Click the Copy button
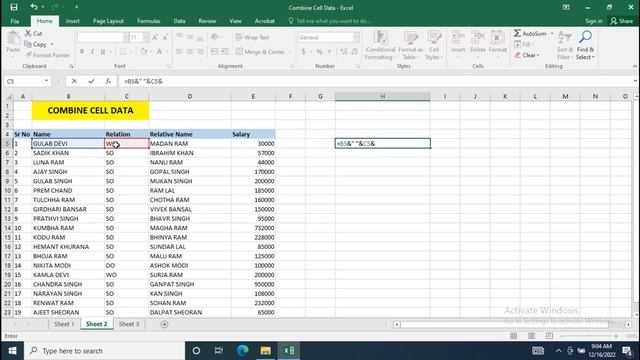640x360 pixels. pos(36,44)
